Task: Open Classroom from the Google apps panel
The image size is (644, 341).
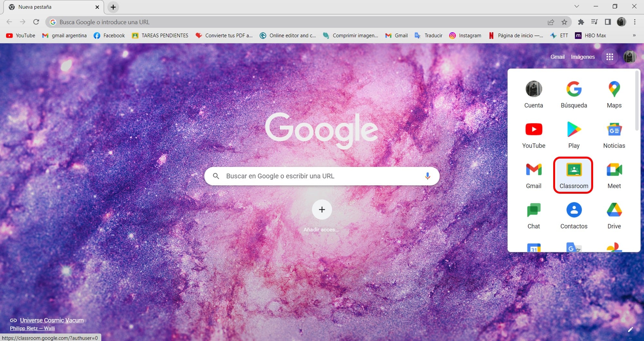Action: click(x=573, y=175)
